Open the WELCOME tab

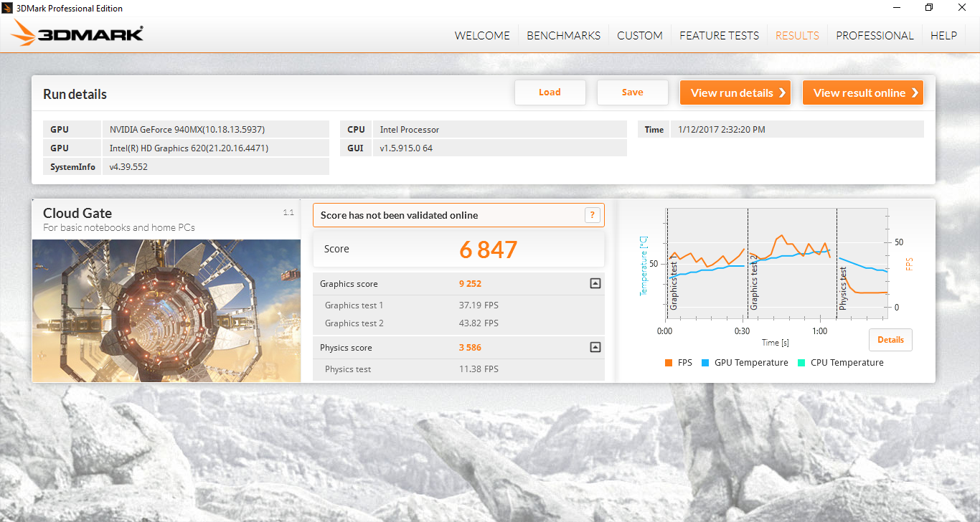482,35
